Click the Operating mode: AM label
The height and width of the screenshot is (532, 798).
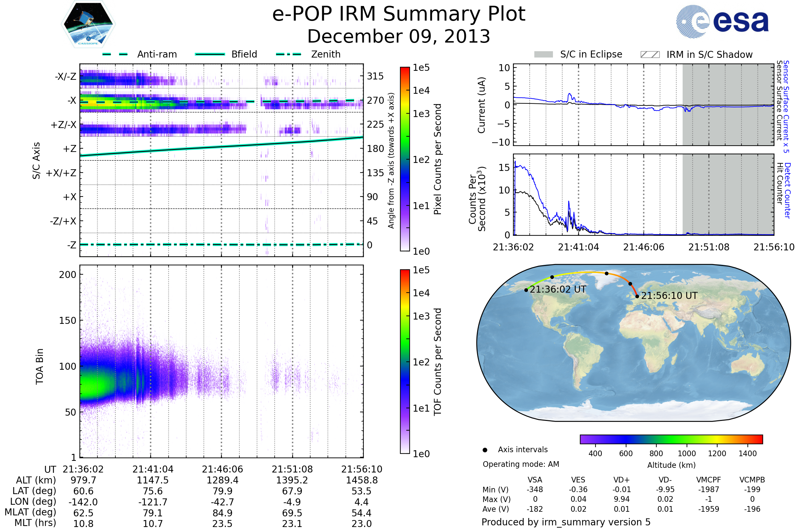click(x=521, y=464)
